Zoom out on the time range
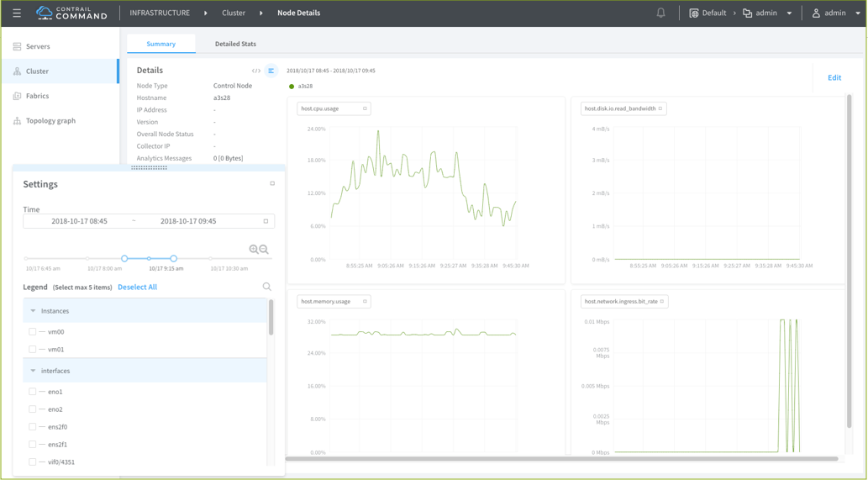 pos(264,249)
